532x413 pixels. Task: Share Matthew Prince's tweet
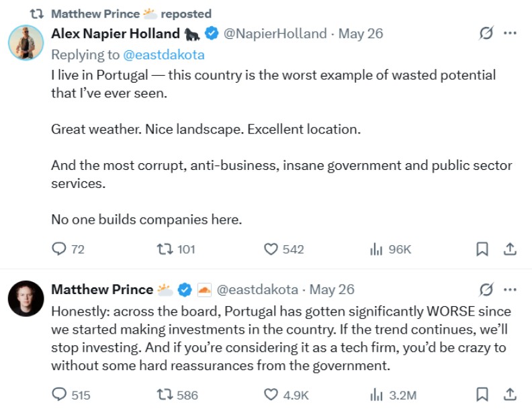(510, 395)
